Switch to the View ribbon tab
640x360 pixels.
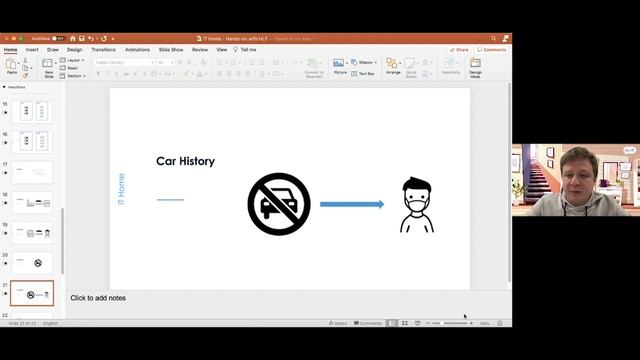click(222, 49)
